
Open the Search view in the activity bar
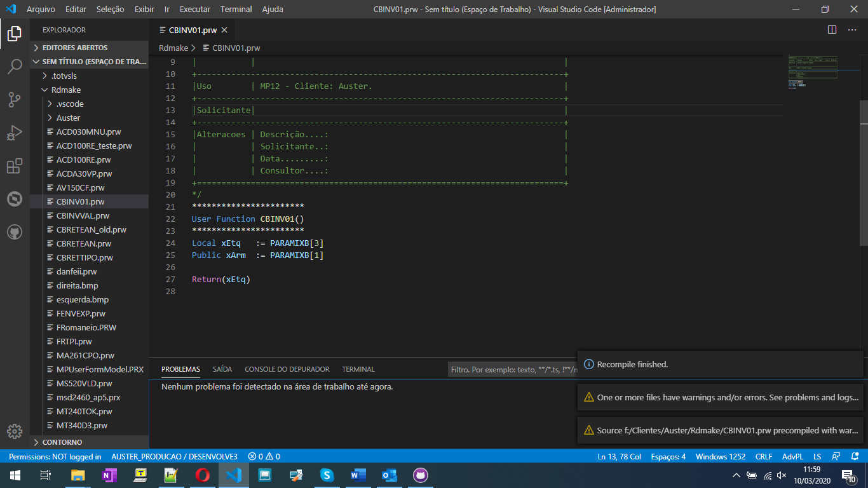[14, 66]
